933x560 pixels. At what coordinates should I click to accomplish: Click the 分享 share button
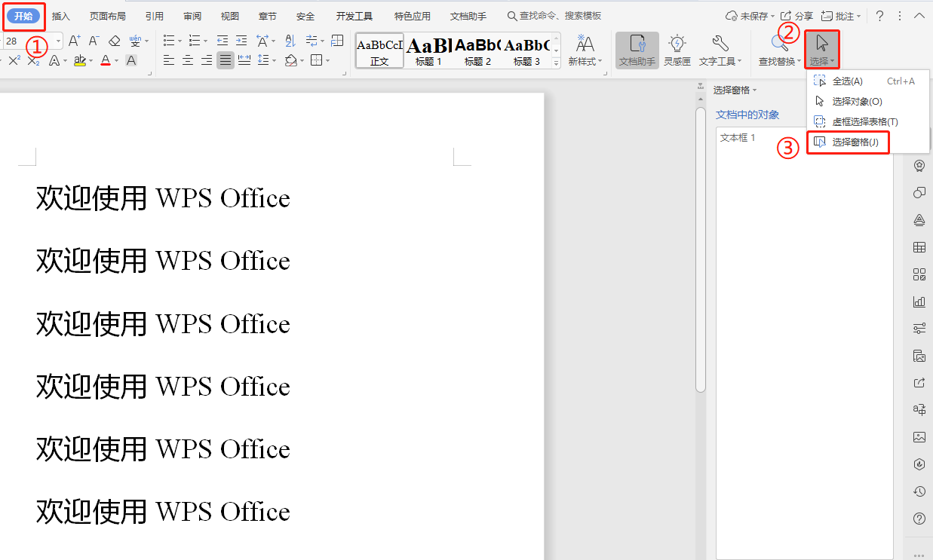(796, 16)
